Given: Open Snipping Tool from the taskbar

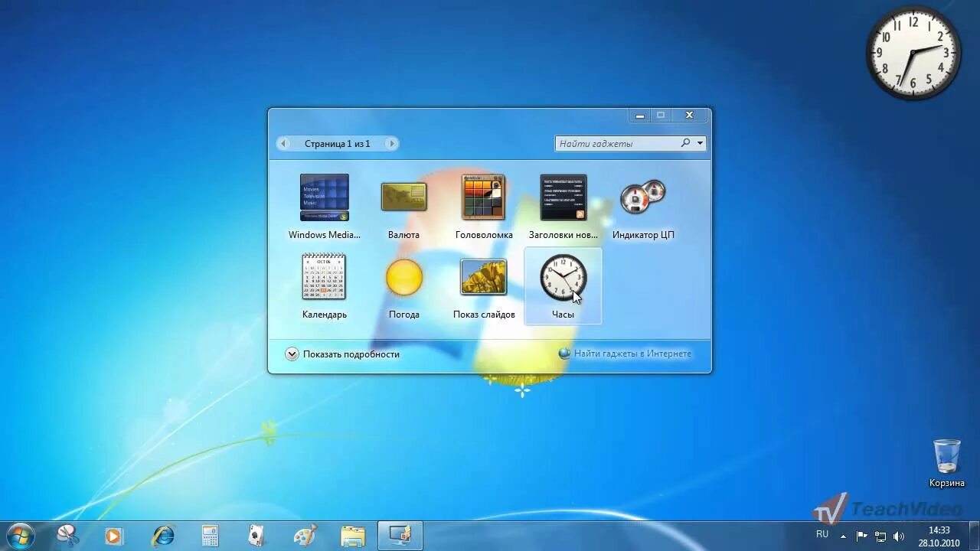Looking at the screenshot, I should point(68,536).
